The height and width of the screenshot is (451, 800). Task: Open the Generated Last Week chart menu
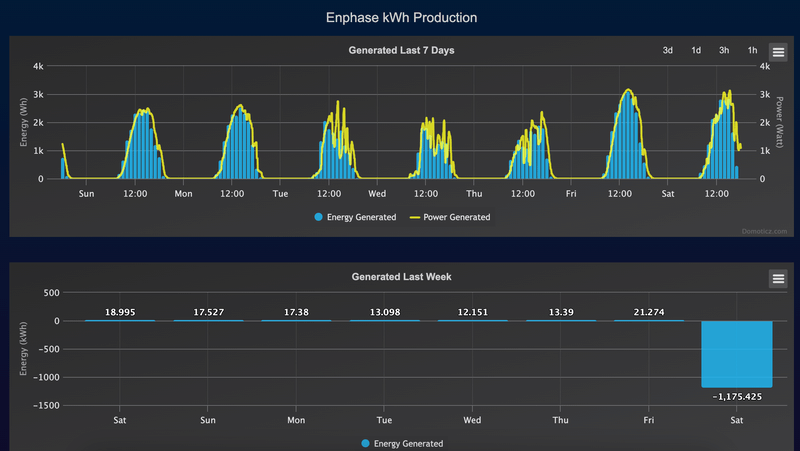pos(778,278)
